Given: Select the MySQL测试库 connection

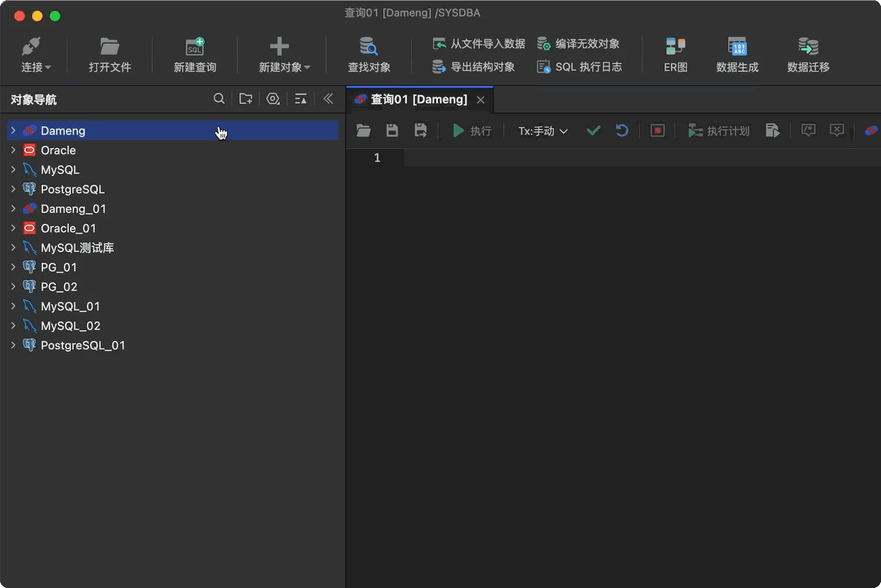Looking at the screenshot, I should pos(77,248).
